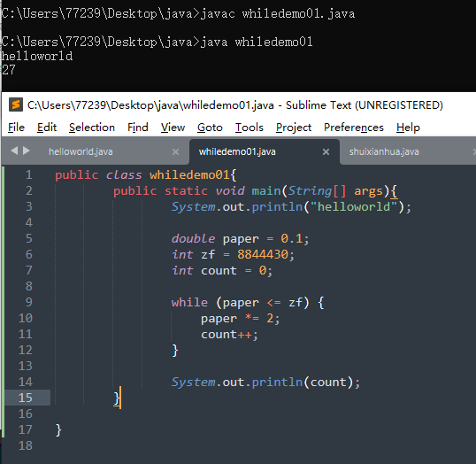Close the whiledemo01.java tab
This screenshot has height=464, width=476.
pyautogui.click(x=326, y=151)
